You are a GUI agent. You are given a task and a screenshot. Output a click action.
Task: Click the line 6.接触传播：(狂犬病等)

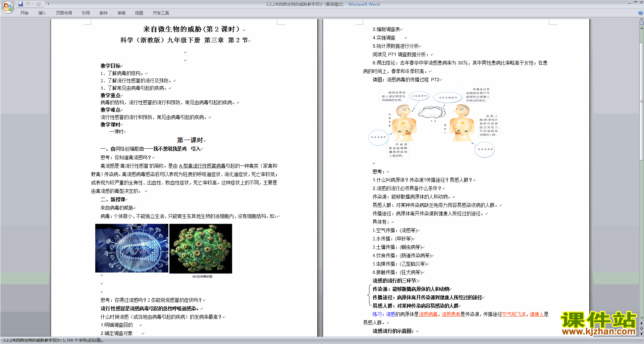(x=397, y=273)
